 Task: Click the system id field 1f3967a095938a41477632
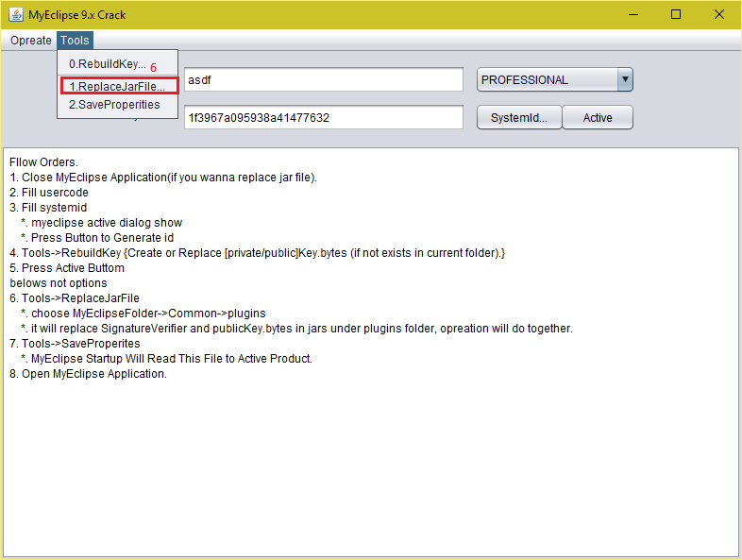click(323, 117)
